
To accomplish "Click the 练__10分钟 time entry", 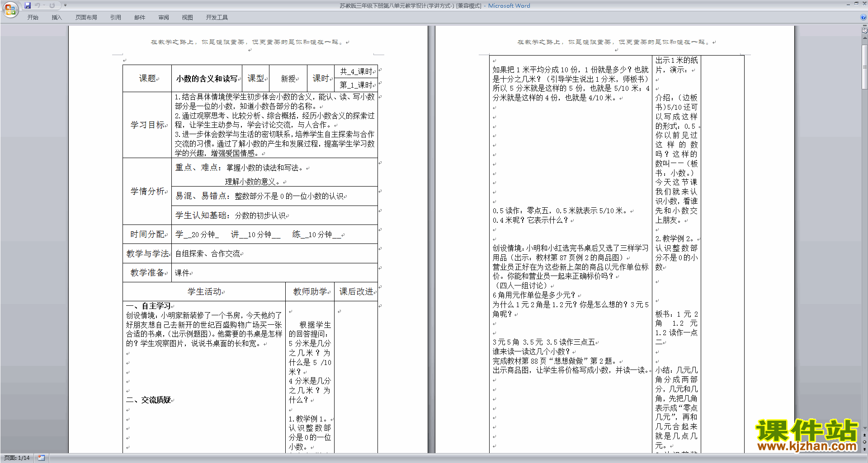I will click(316, 234).
